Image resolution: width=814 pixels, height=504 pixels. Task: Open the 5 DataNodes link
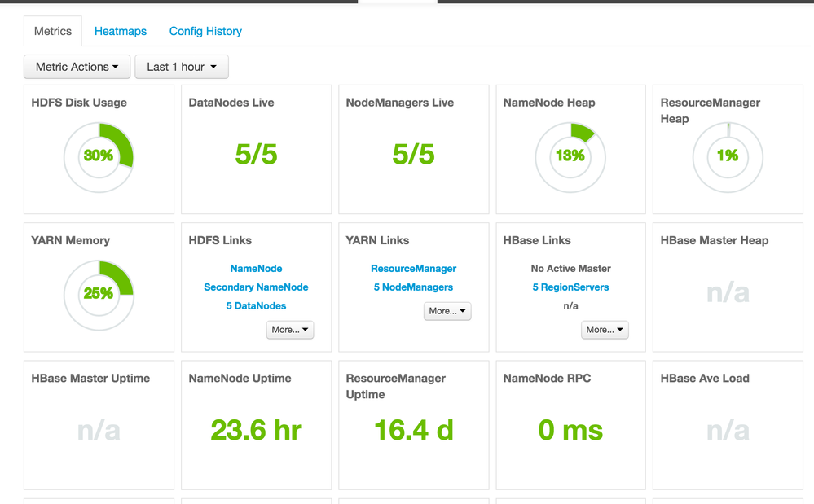256,306
